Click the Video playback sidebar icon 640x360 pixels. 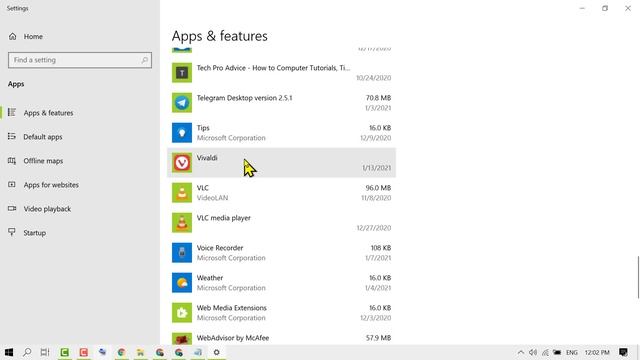(x=12, y=209)
